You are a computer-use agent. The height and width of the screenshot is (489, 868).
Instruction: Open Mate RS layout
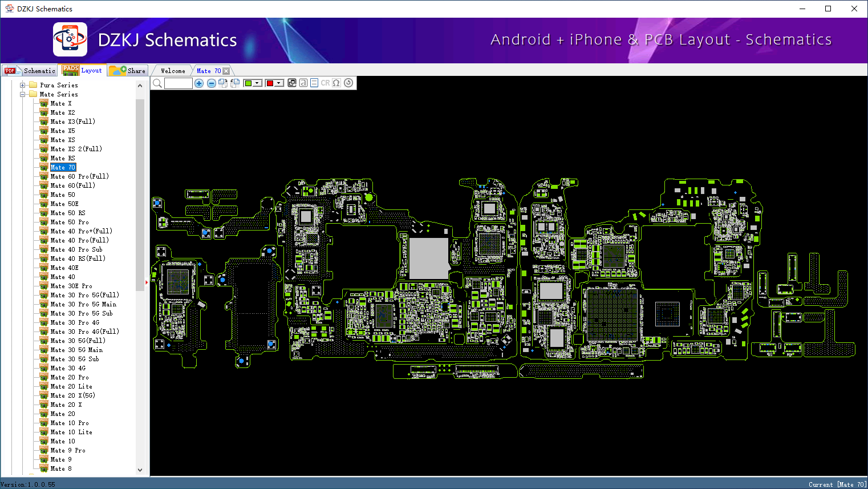pos(63,158)
